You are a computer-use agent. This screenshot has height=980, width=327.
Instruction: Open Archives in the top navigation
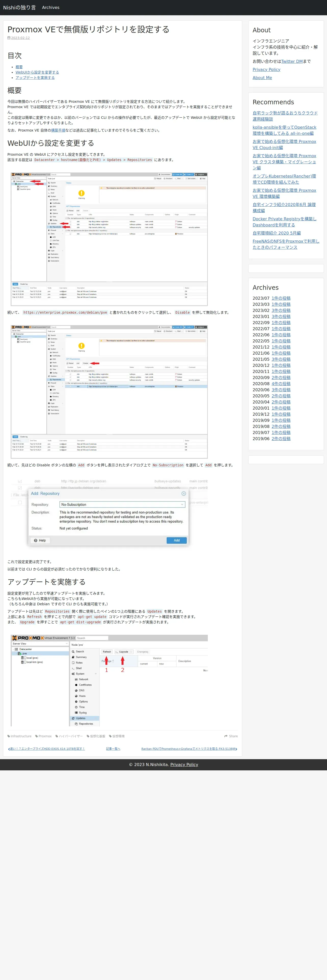coord(51,8)
